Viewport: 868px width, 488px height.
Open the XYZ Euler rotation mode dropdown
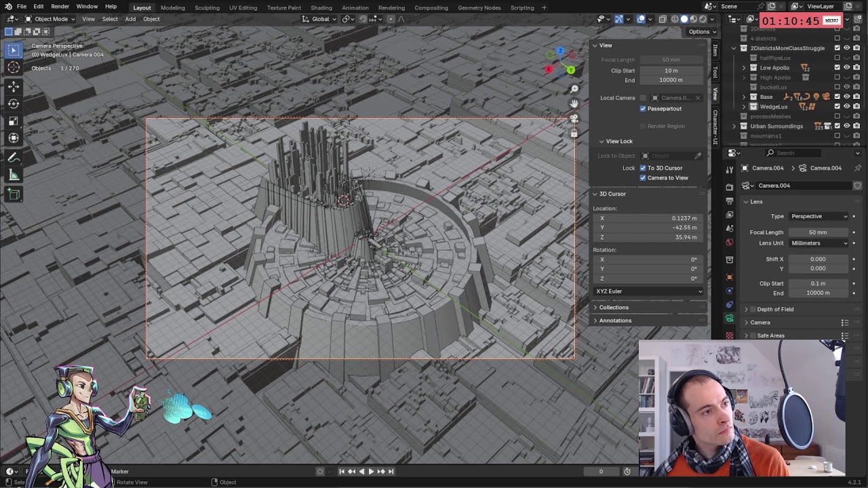pyautogui.click(x=648, y=291)
